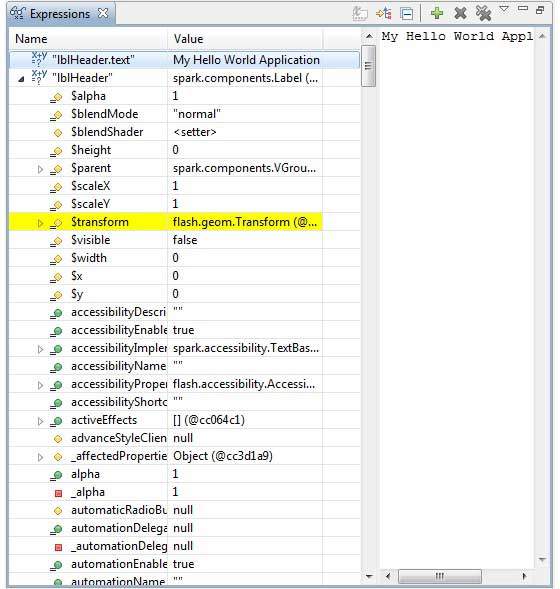Open the view menu triangle
The height and width of the screenshot is (589, 560).
pyautogui.click(x=504, y=8)
